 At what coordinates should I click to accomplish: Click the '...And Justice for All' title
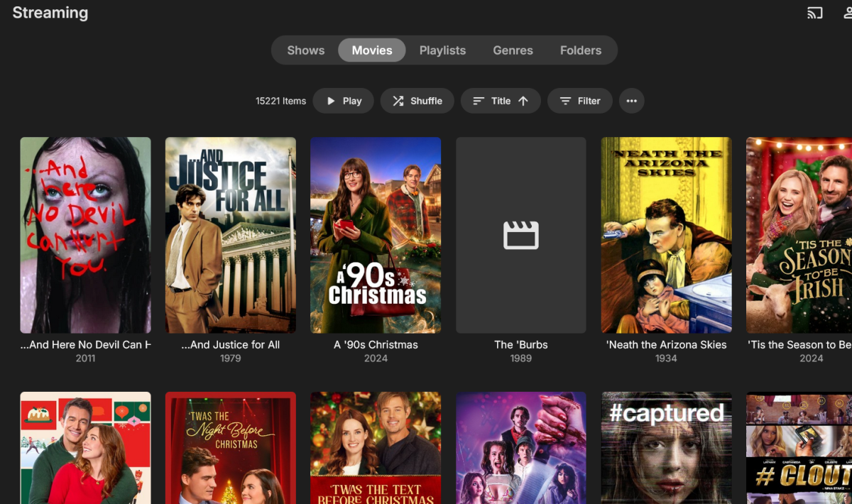231,345
